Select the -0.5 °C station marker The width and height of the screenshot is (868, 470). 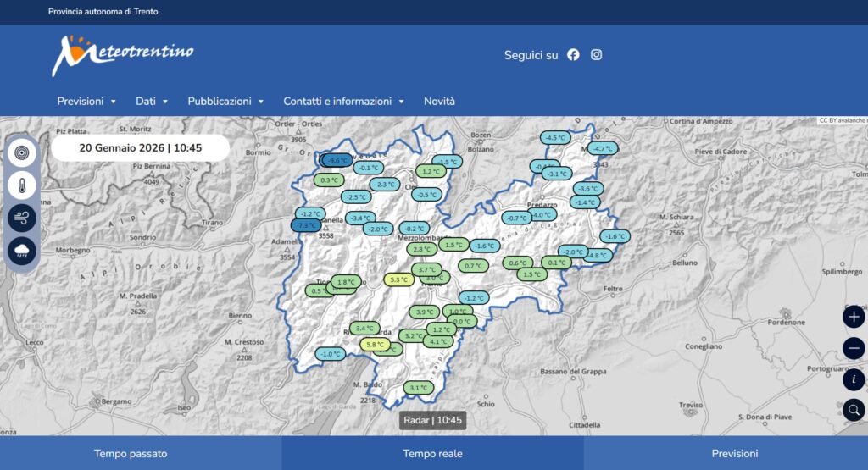pos(427,195)
